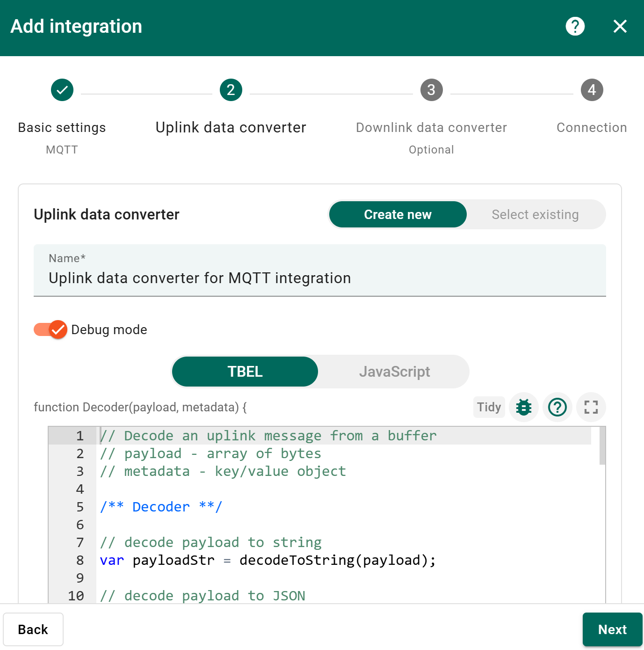Switch to the JavaScript tab

tap(394, 372)
